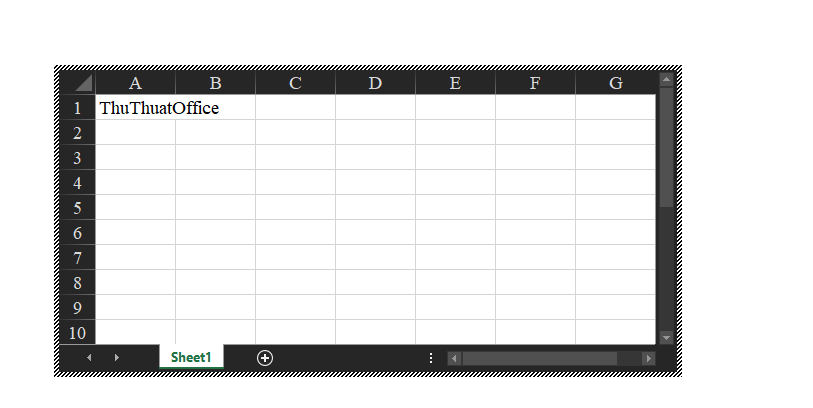Switch to the Sheet1 tab

pos(191,357)
